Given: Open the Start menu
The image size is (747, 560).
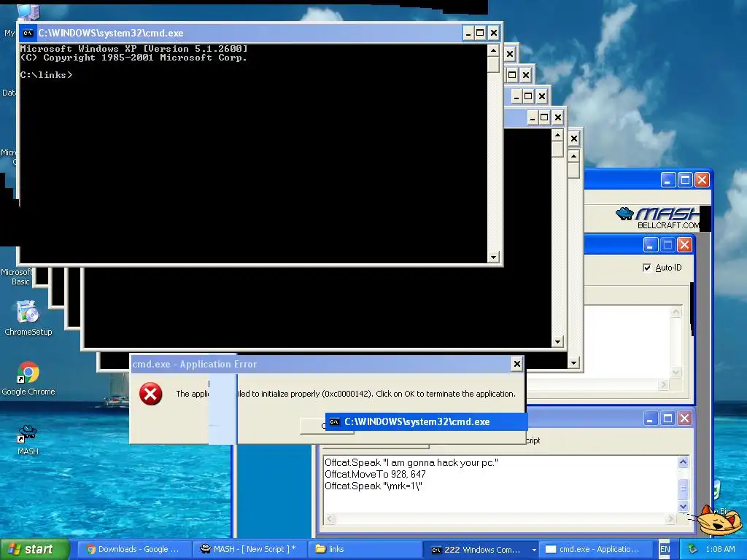Looking at the screenshot, I should click(x=35, y=549).
